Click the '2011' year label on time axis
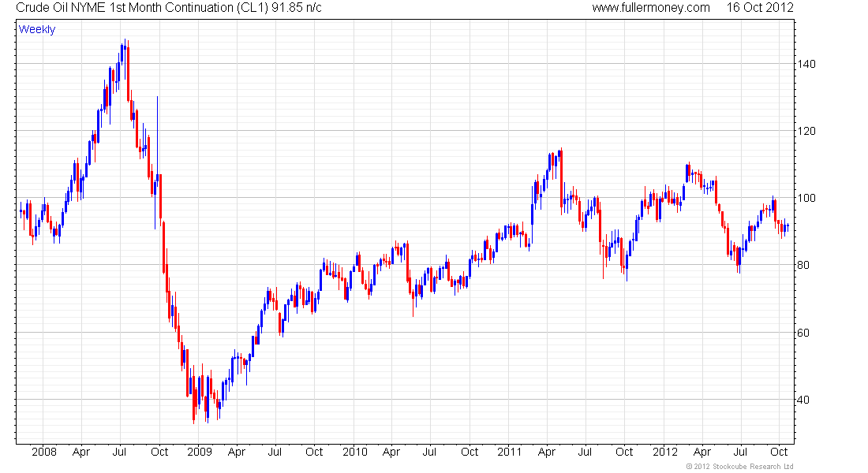Image resolution: width=868 pixels, height=473 pixels. click(x=509, y=452)
